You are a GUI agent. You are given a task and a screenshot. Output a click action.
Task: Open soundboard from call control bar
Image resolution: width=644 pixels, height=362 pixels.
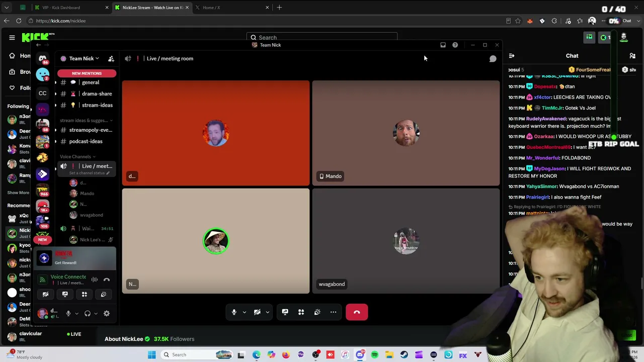pos(317,312)
